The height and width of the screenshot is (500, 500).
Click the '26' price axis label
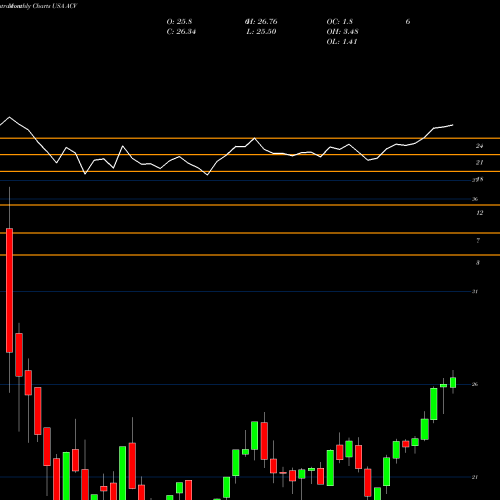click(475, 384)
